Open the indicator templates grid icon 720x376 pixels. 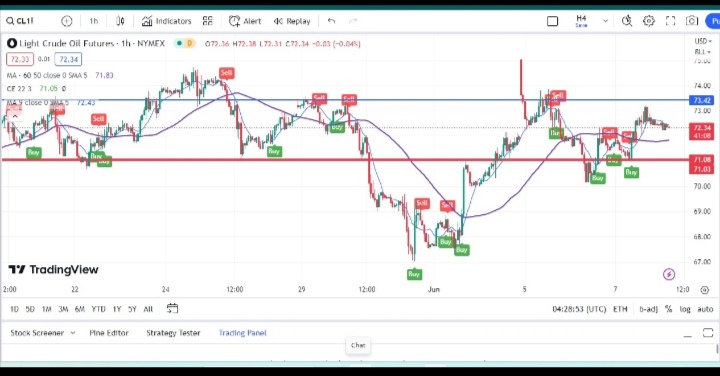pos(208,21)
